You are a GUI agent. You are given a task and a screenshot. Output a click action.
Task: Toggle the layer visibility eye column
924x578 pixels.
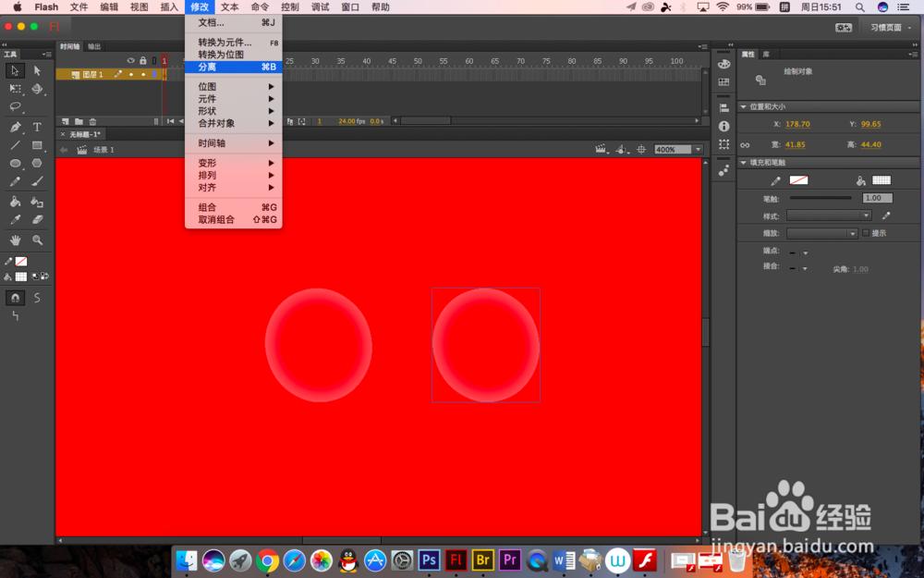point(131,61)
